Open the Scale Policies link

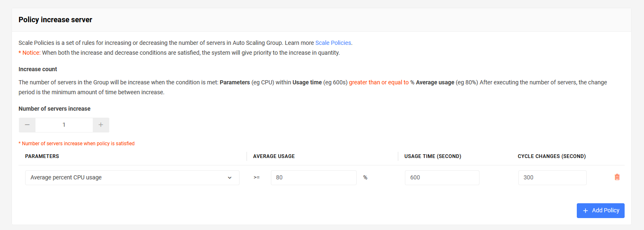pos(333,43)
